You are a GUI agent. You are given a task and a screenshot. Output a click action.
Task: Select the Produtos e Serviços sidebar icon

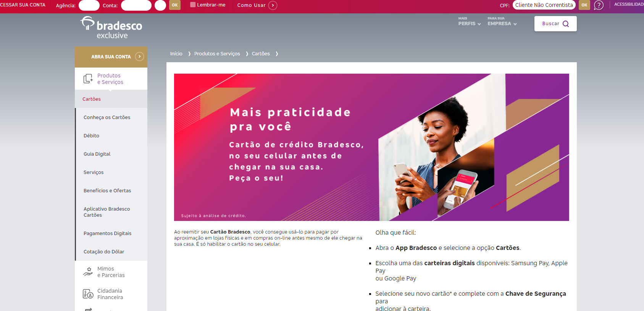88,79
